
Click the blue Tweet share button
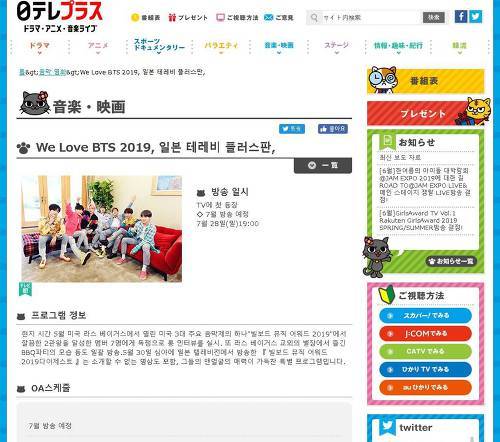292,129
